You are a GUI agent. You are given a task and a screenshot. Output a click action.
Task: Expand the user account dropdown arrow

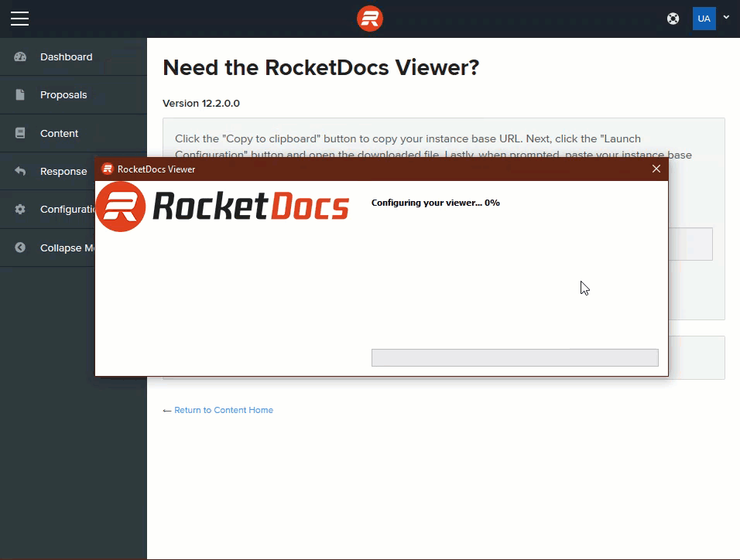[726, 18]
